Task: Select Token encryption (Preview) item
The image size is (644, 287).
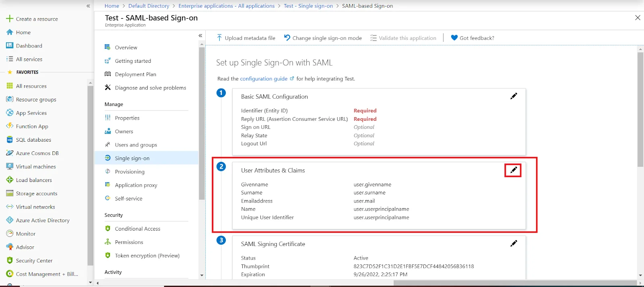Action: coord(147,256)
